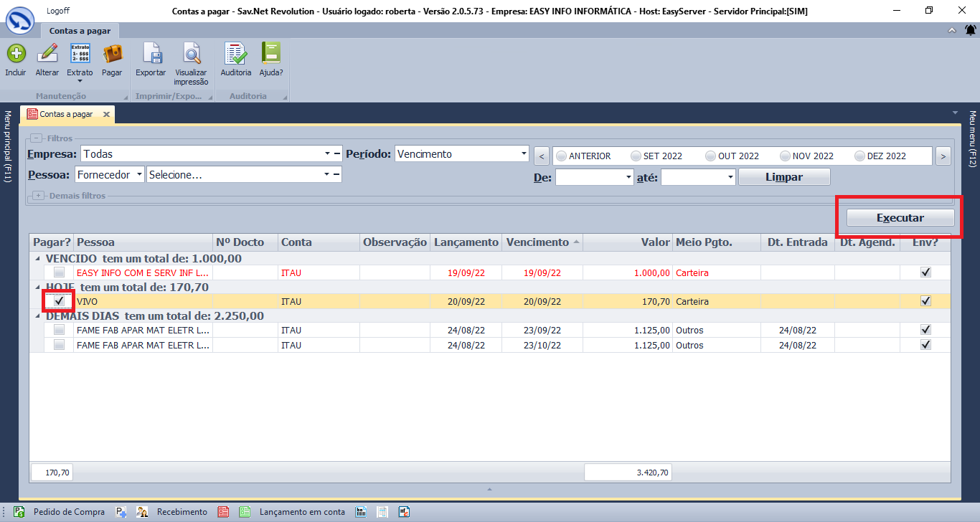This screenshot has width=980, height=522.
Task: Collapse the DEMAIS DIAS group
Action: (36, 315)
